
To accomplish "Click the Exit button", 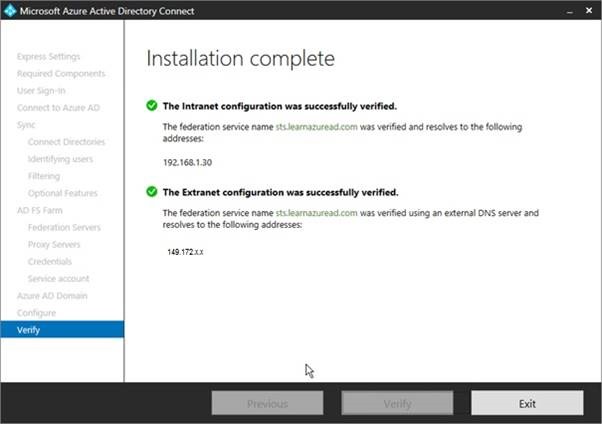I will [x=527, y=403].
